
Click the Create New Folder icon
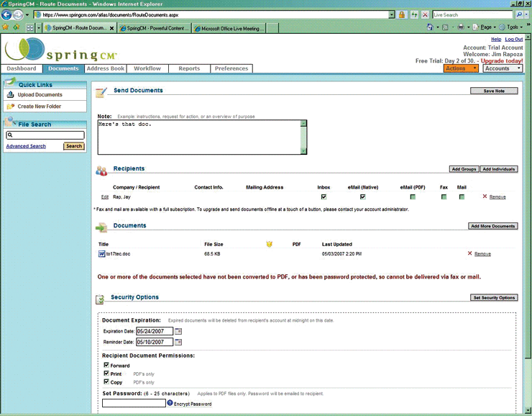click(11, 107)
